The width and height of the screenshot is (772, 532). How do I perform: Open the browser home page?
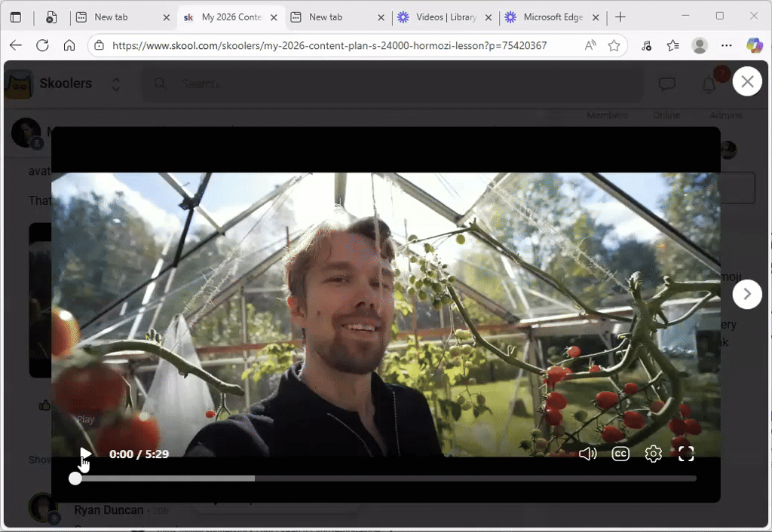coord(69,45)
